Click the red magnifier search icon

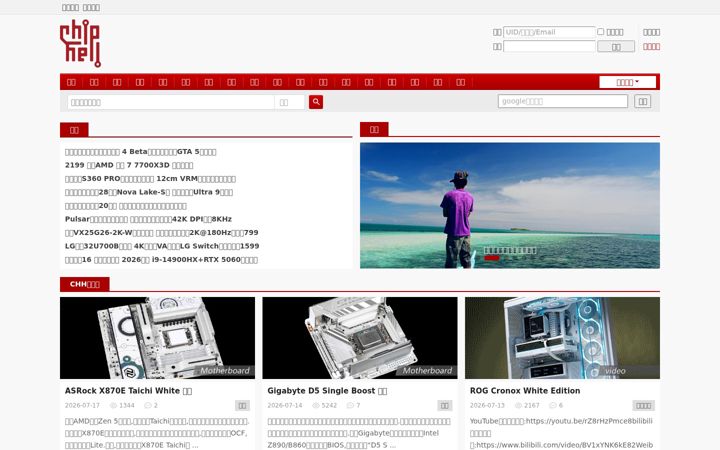[x=316, y=102]
